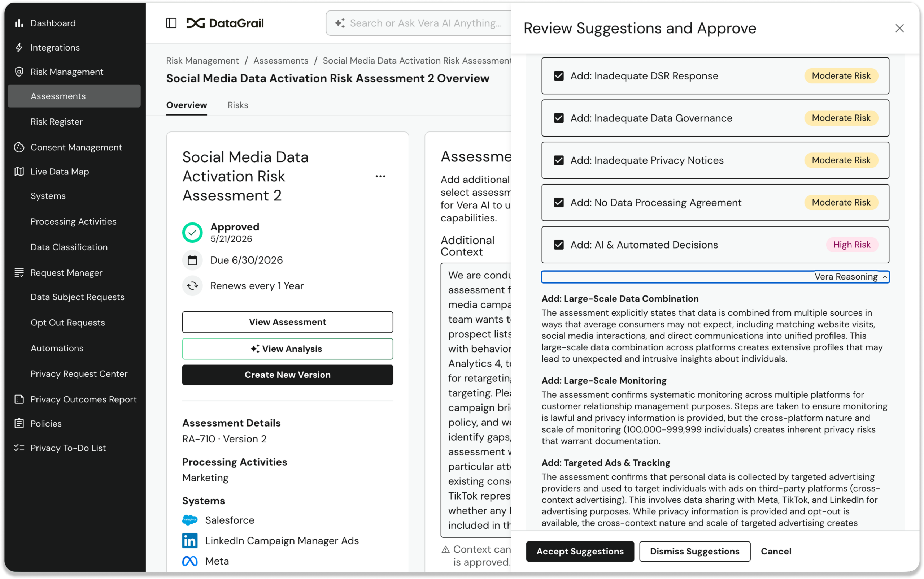This screenshot has width=924, height=579.
Task: Click Moderate Risk badge on No Data Processing Agreement
Action: [x=841, y=202]
